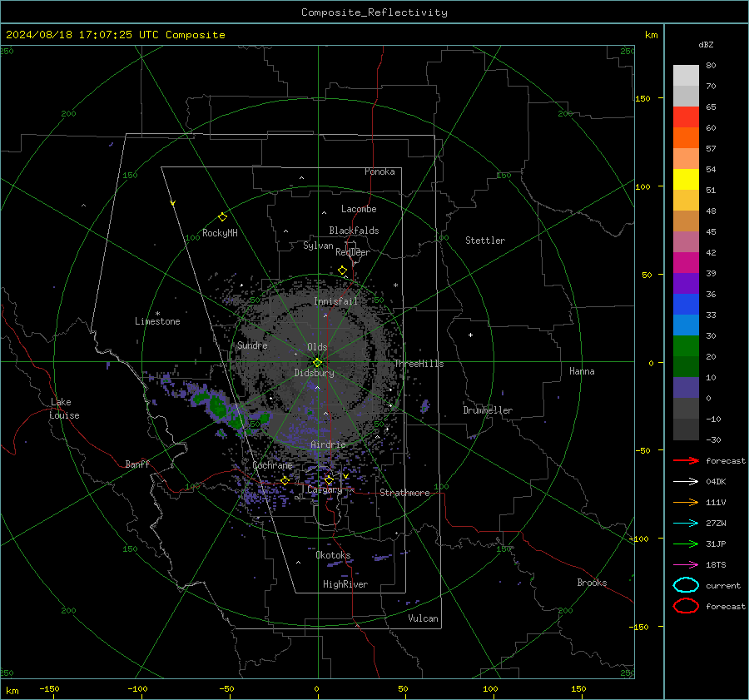749x700 pixels.
Task: Click the Drumheller city label
Action: [x=488, y=410]
